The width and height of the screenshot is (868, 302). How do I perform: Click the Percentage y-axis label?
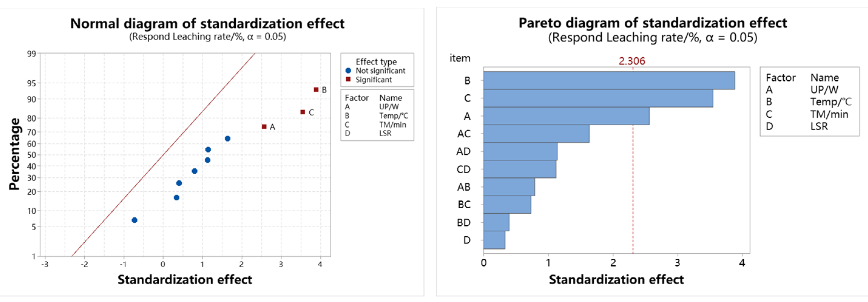pos(14,154)
